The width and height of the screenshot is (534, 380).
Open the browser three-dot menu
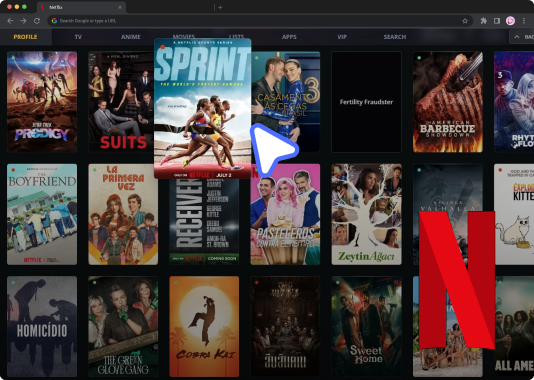524,21
